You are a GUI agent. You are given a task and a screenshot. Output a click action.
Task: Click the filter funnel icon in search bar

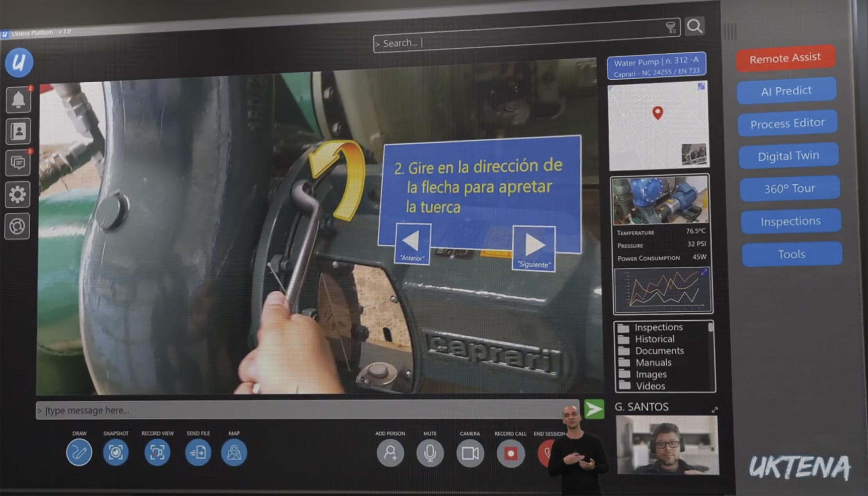coord(671,28)
